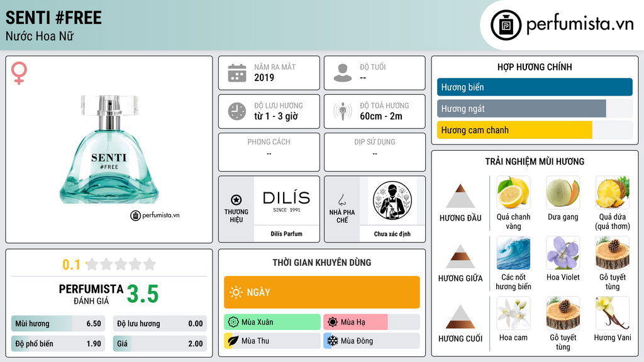Click the Năm ra mắt 2019 value

(x=264, y=77)
